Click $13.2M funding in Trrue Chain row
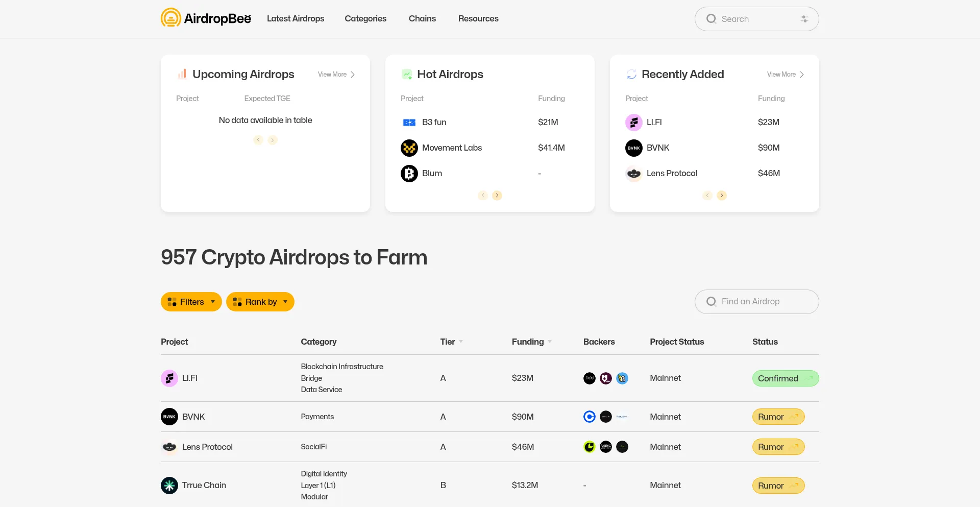Image resolution: width=980 pixels, height=507 pixels. click(x=525, y=486)
